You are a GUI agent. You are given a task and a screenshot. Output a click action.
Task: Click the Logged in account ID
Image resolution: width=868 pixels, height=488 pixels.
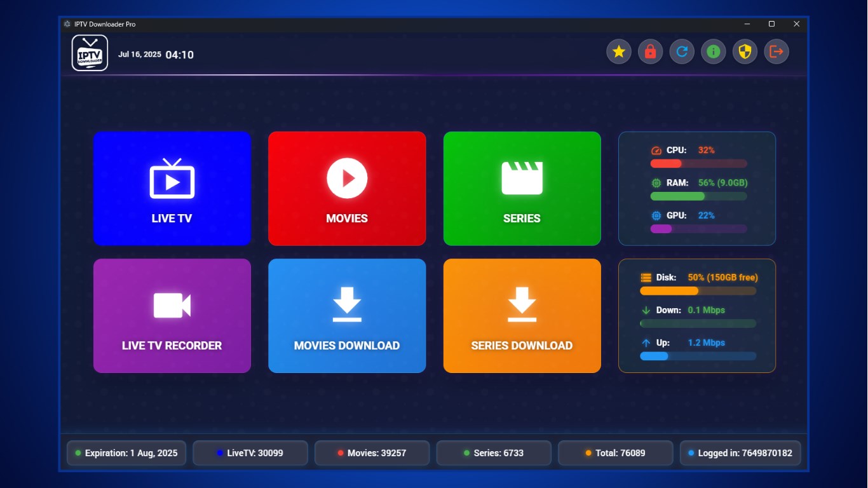click(740, 452)
